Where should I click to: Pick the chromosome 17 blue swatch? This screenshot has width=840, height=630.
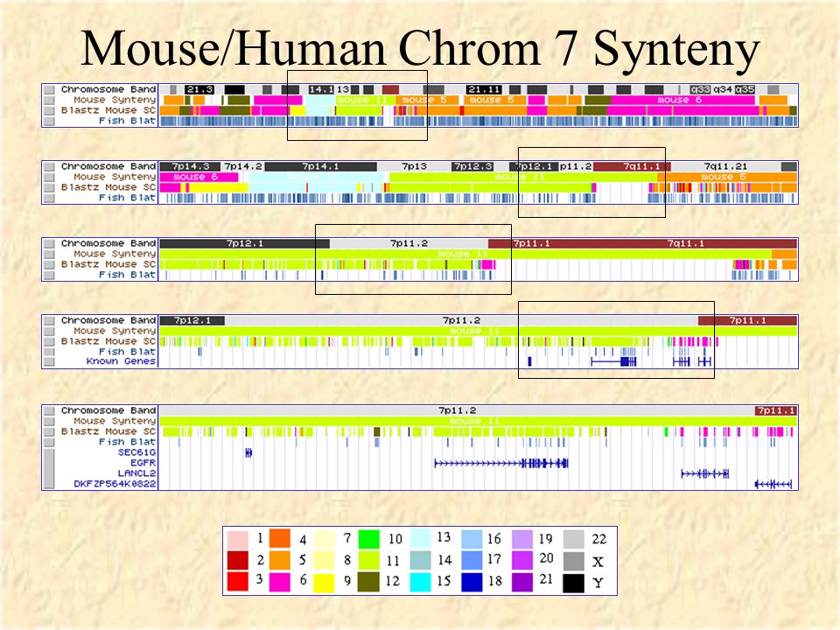[472, 560]
